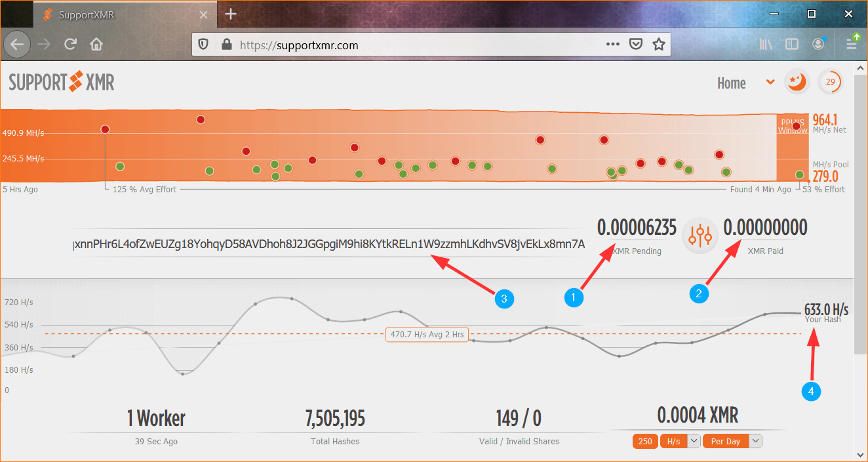Show sidebars using the sidebar icon

tap(792, 45)
